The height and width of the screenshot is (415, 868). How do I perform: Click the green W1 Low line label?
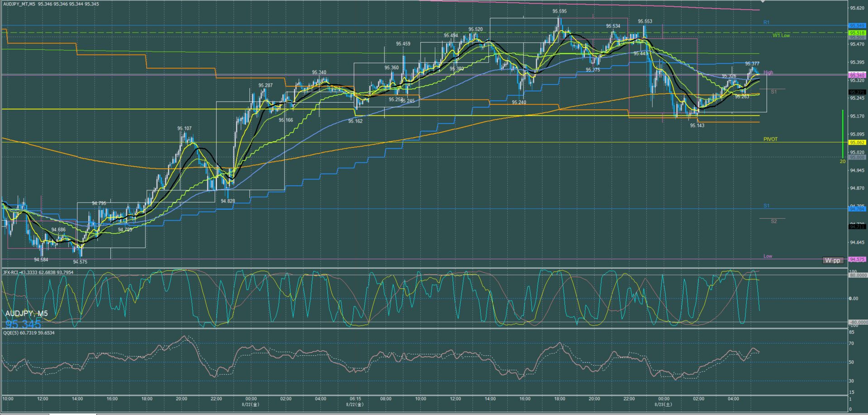coord(781,35)
